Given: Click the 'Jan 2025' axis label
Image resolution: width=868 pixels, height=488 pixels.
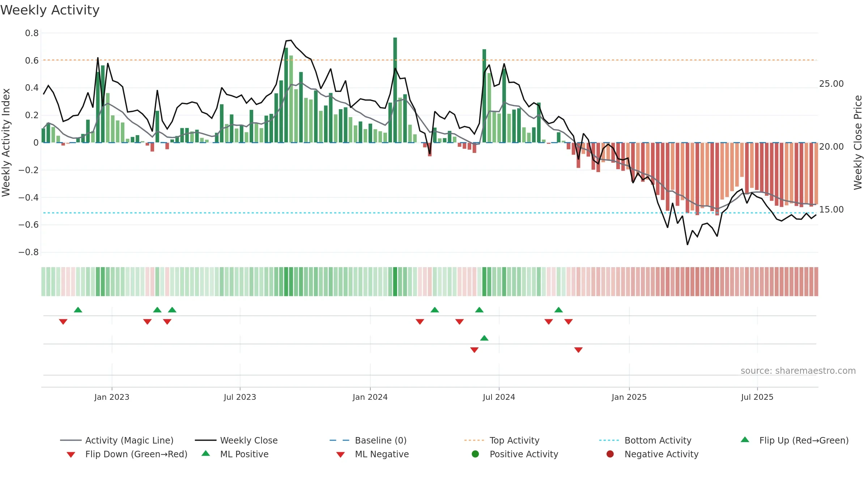Looking at the screenshot, I should click(629, 397).
